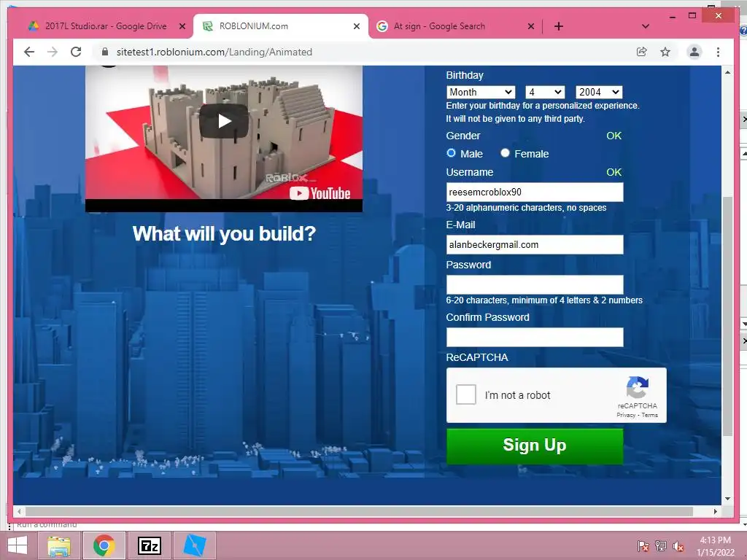The image size is (747, 560).
Task: Click the network tray icon
Action: pyautogui.click(x=660, y=545)
